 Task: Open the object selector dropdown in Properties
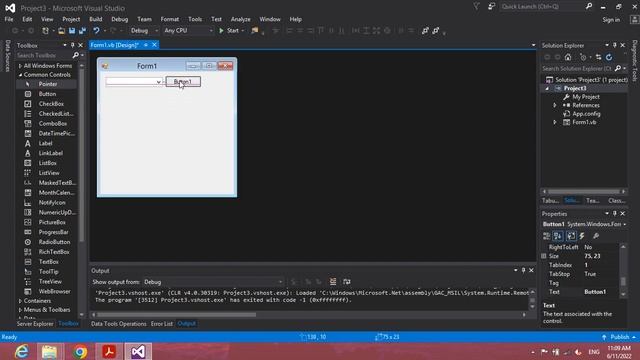624,224
